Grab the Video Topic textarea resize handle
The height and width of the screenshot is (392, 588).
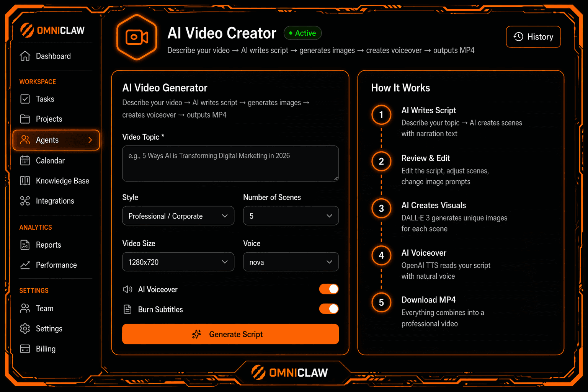tap(336, 178)
